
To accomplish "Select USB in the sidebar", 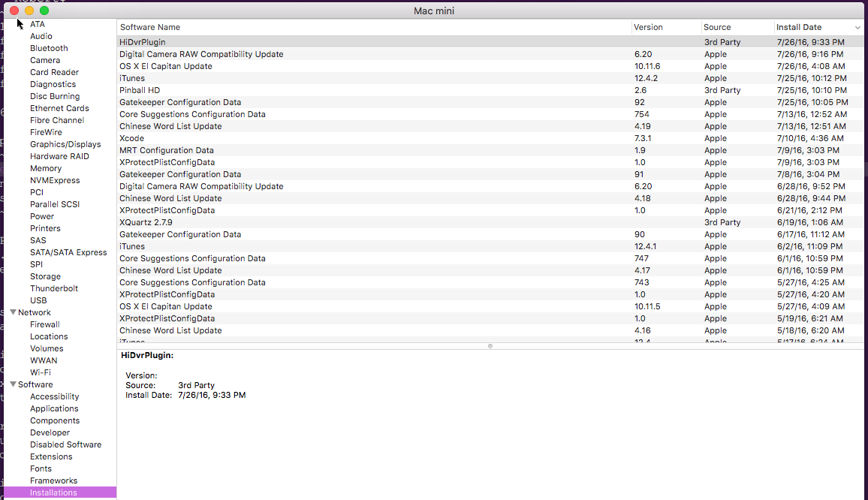I will [38, 300].
